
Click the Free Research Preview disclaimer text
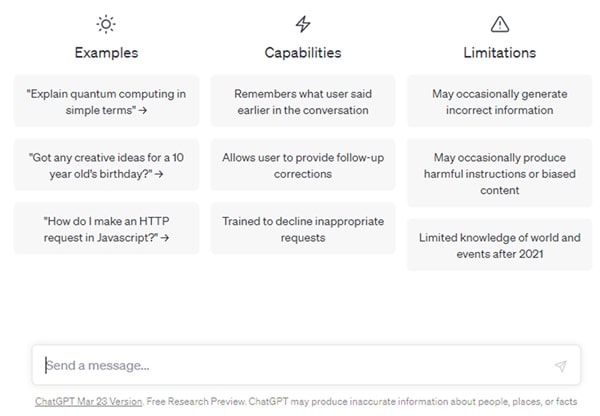coord(362,402)
